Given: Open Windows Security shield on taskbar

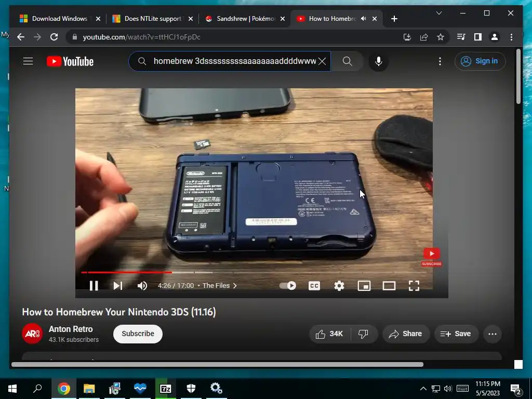Looking at the screenshot, I should click(191, 389).
